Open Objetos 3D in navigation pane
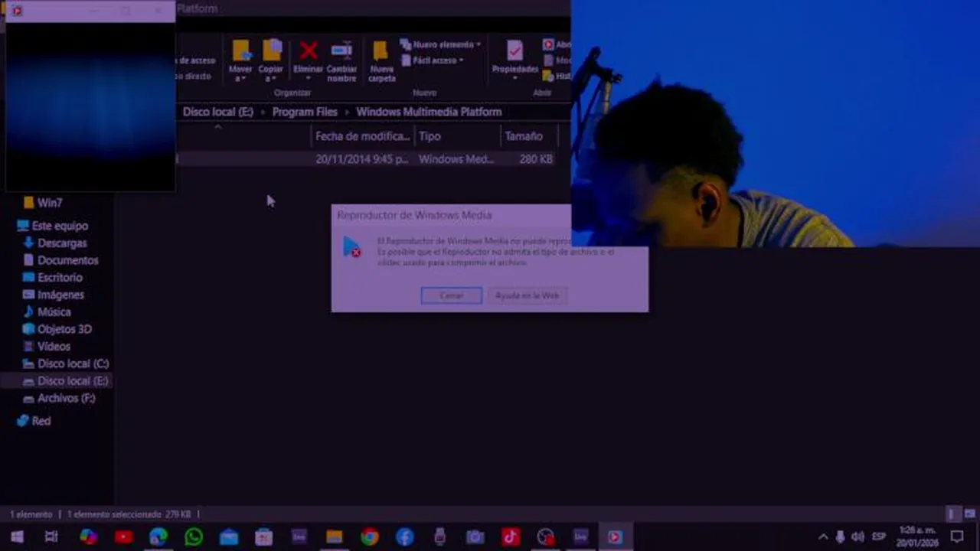 pyautogui.click(x=57, y=329)
